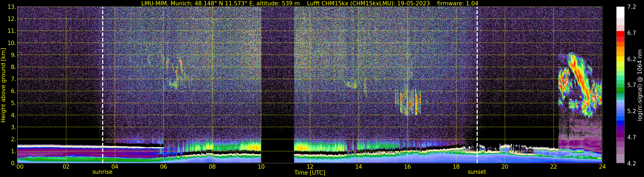Click the colorbar tick label "6.7"
The height and width of the screenshot is (177, 644).
click(x=632, y=33)
